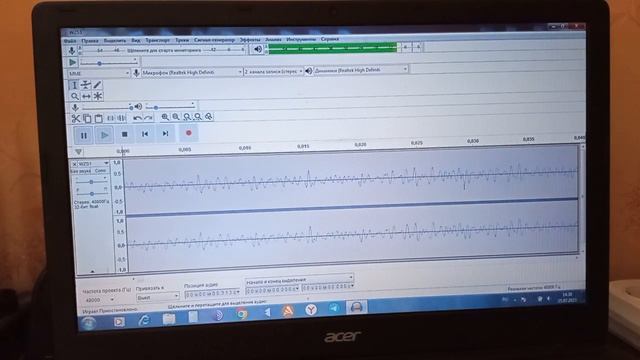Click the Trim audio icon

click(x=110, y=118)
